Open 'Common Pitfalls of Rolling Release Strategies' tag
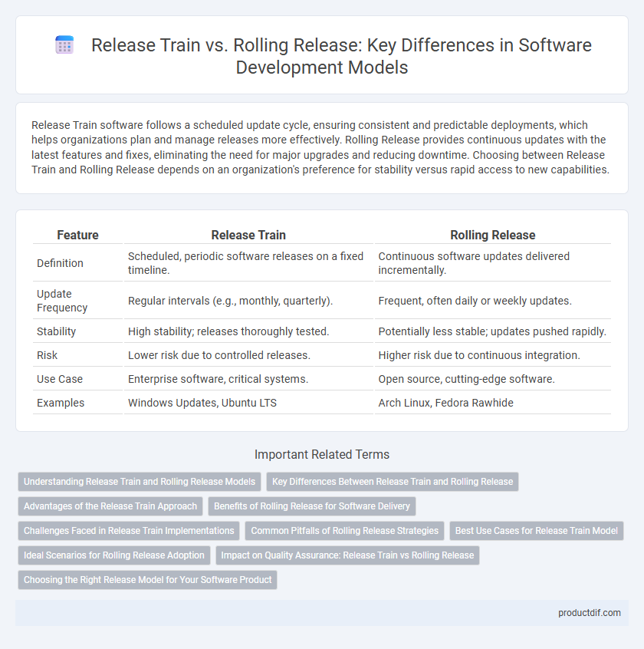The image size is (644, 649). coord(344,531)
